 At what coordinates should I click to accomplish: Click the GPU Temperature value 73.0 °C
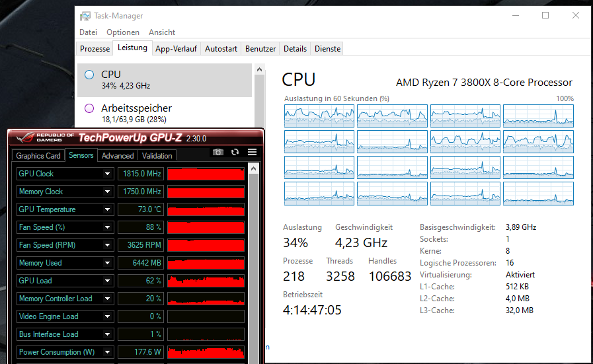point(141,209)
